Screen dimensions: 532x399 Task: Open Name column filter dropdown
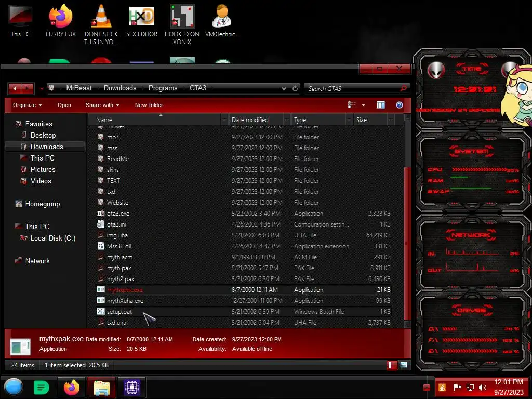point(224,120)
